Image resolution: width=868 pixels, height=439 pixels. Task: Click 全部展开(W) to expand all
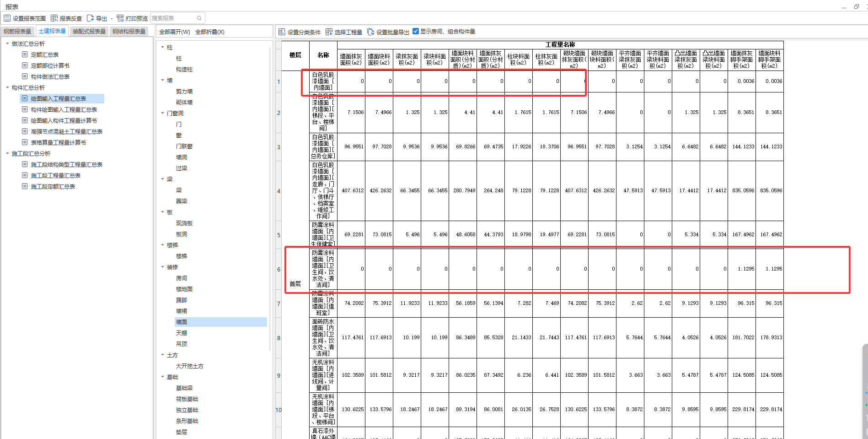[173, 31]
